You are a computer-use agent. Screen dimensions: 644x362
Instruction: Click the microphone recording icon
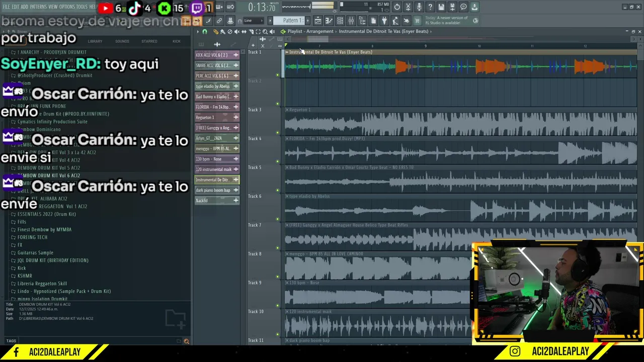click(419, 7)
